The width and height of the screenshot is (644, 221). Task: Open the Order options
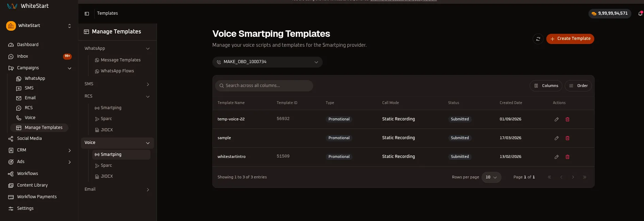pyautogui.click(x=578, y=86)
